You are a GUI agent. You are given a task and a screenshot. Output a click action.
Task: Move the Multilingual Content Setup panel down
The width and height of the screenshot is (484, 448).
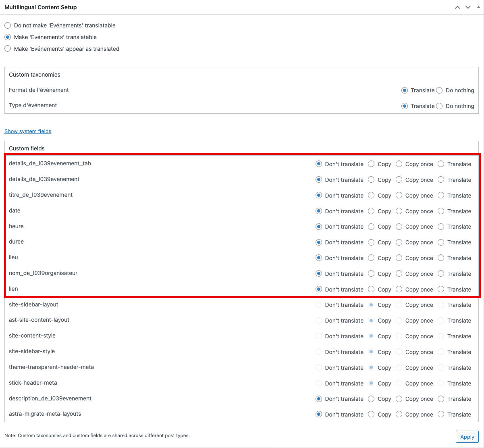tap(468, 7)
